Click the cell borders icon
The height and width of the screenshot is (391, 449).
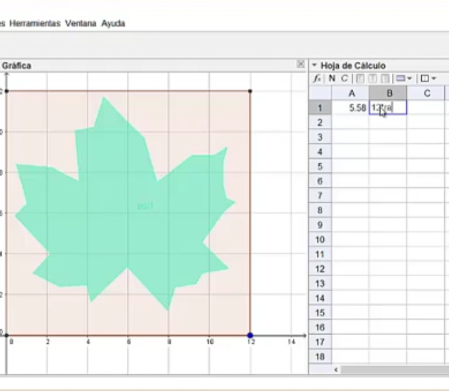click(x=425, y=79)
